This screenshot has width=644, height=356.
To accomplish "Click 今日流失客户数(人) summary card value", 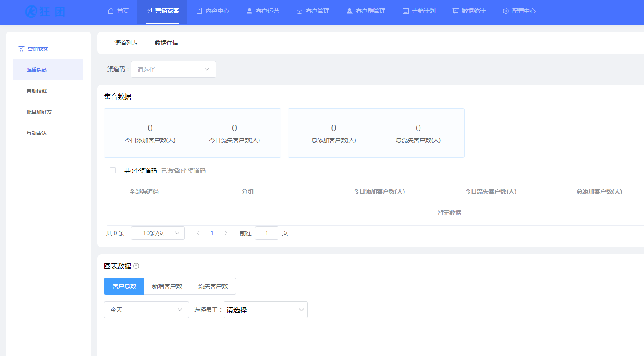I will pos(235,128).
